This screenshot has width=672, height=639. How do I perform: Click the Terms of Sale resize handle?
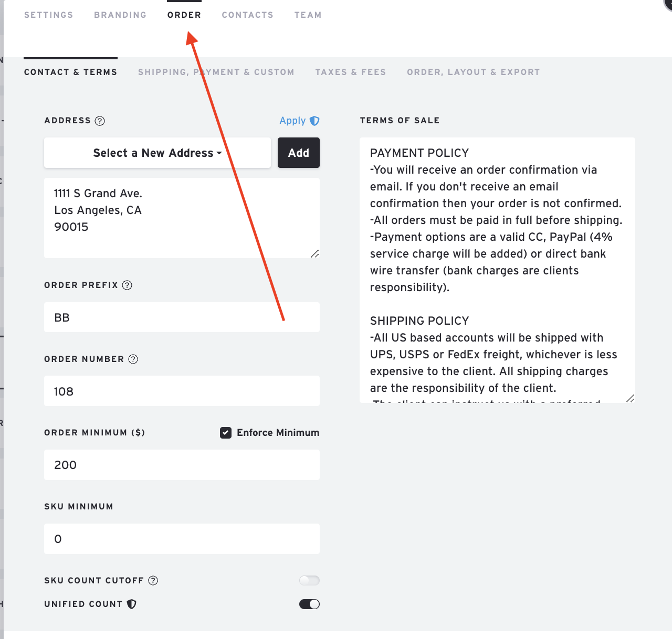tap(630, 398)
